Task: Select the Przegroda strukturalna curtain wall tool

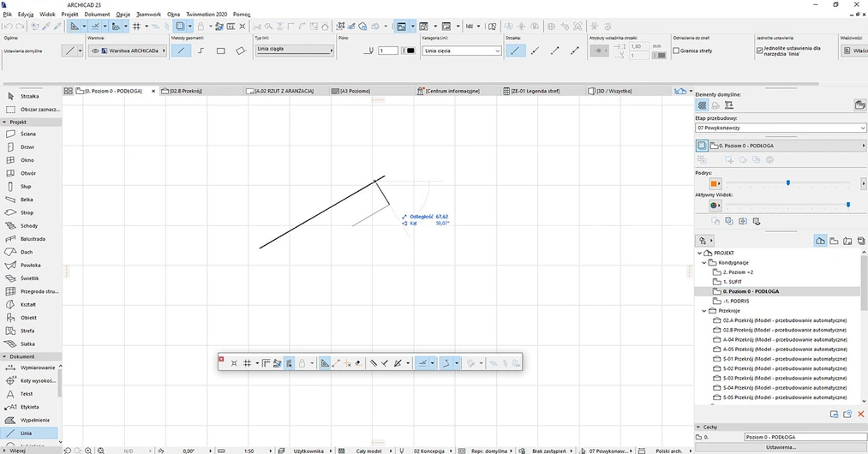Action: click(x=31, y=292)
